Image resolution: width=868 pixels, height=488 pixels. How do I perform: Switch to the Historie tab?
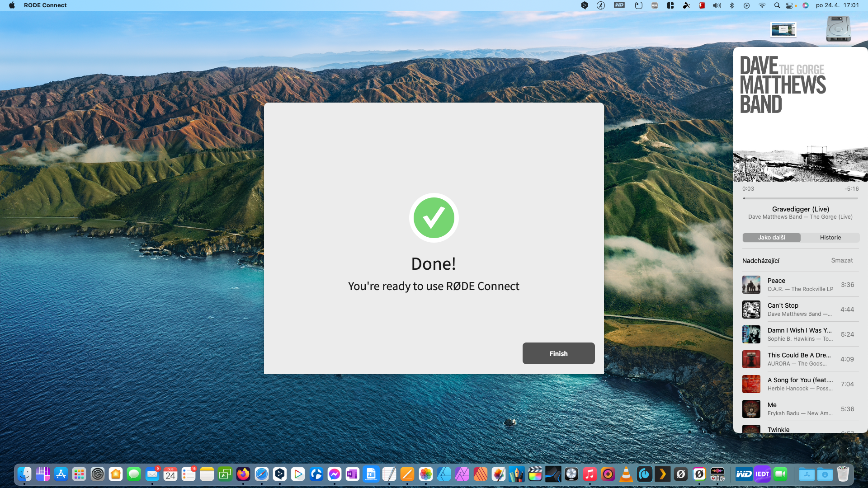pos(830,238)
